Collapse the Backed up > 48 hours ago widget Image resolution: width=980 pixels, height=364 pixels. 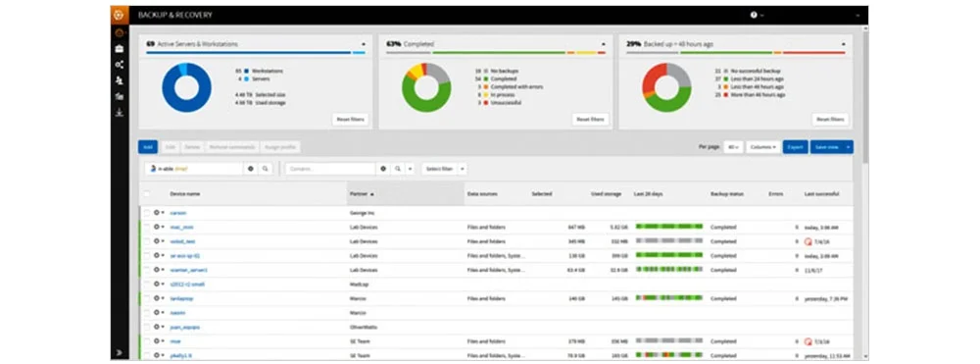tap(843, 44)
